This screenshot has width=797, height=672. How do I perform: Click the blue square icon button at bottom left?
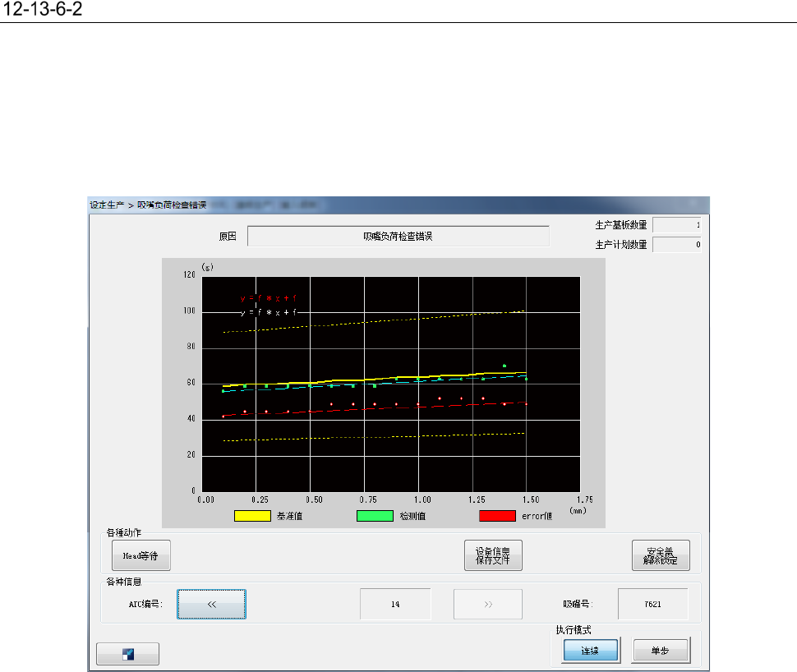127,654
